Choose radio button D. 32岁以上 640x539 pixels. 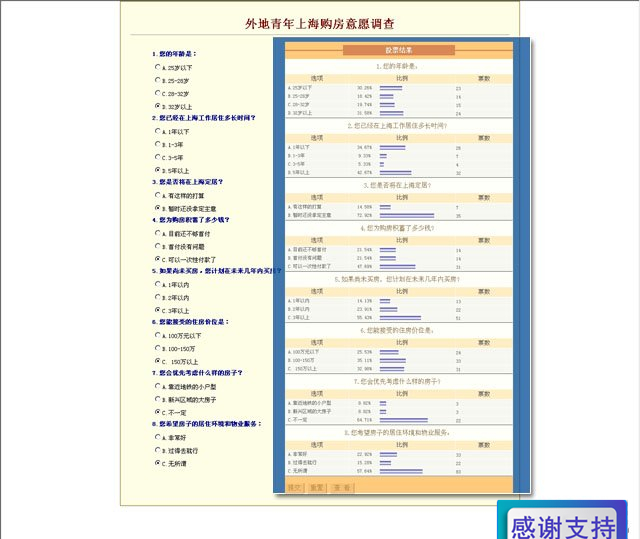coord(158,106)
